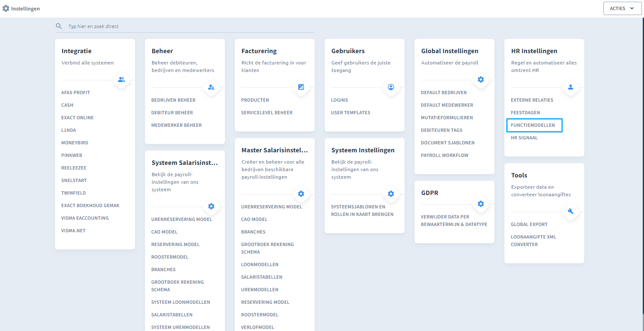Click the Global Instellingen gear icon
Screen dimensions: 644x331
pyautogui.click(x=481, y=80)
